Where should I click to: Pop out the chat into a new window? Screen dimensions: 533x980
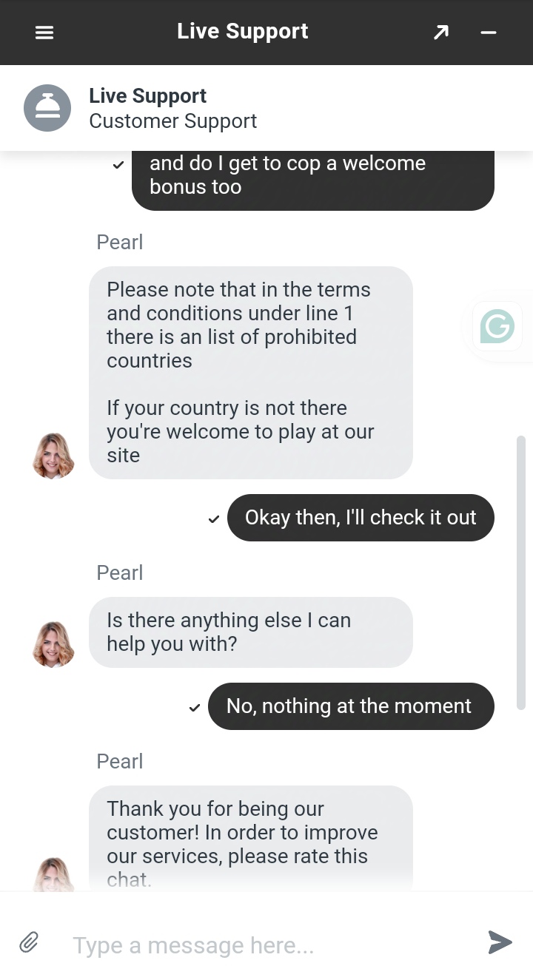click(440, 33)
